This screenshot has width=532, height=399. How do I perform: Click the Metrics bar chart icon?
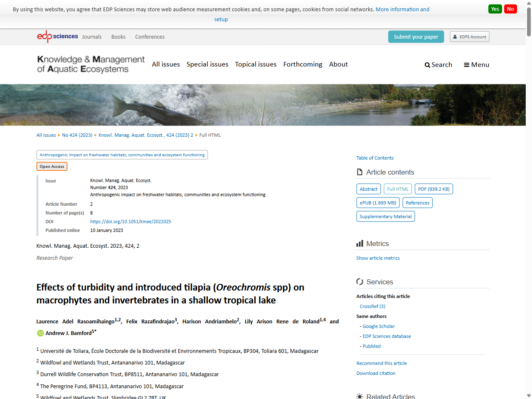pyautogui.click(x=359, y=244)
